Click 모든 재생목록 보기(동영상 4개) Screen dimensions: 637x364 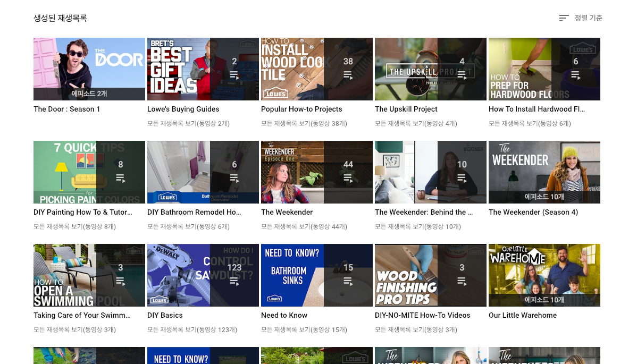pos(416,123)
